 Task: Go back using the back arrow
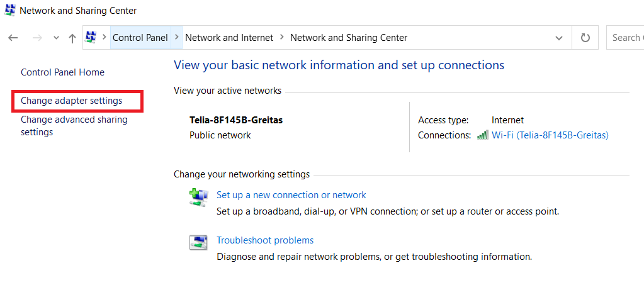point(13,38)
